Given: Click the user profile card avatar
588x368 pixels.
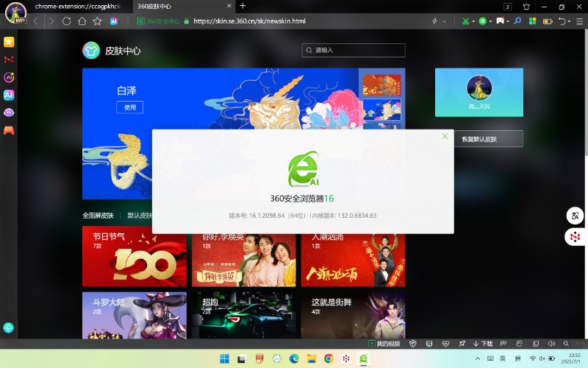Looking at the screenshot, I should click(479, 88).
